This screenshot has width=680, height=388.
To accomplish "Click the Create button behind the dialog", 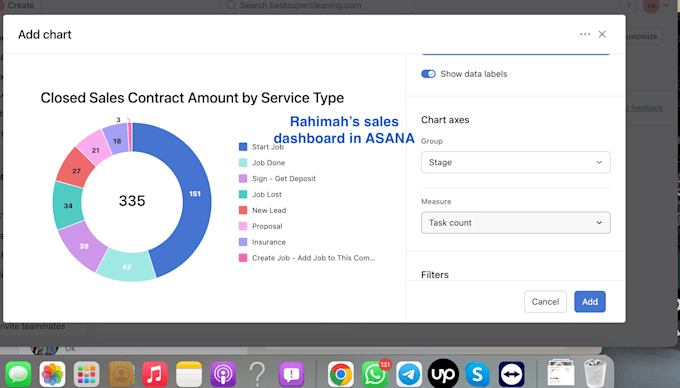I will click(x=20, y=6).
